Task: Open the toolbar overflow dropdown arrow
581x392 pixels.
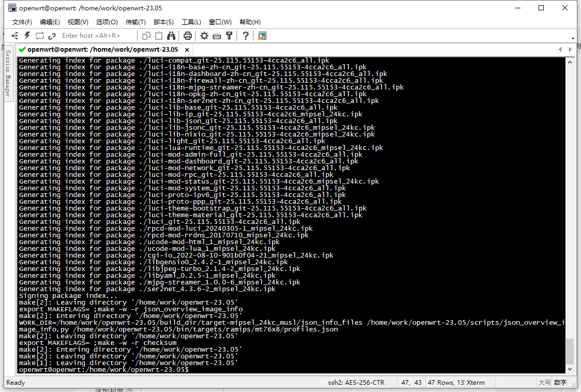Action: pos(573,38)
